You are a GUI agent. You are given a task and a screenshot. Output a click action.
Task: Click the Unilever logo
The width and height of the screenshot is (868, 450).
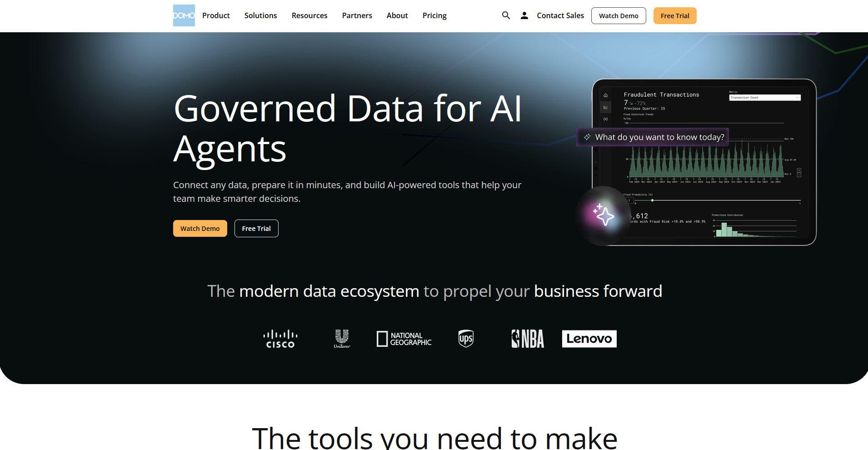tap(342, 339)
